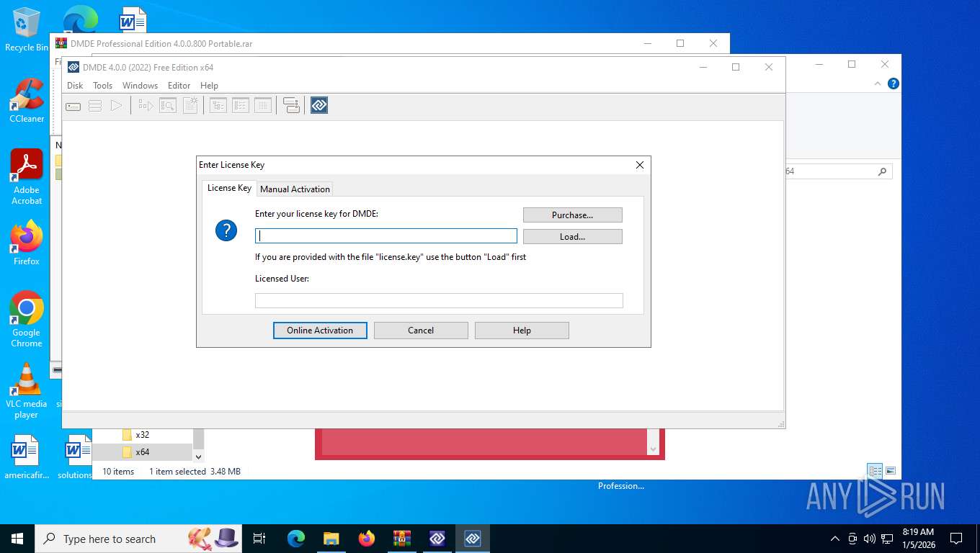Open Google Chrome desktop shortcut
Screen dimensions: 980x553
tap(27, 319)
